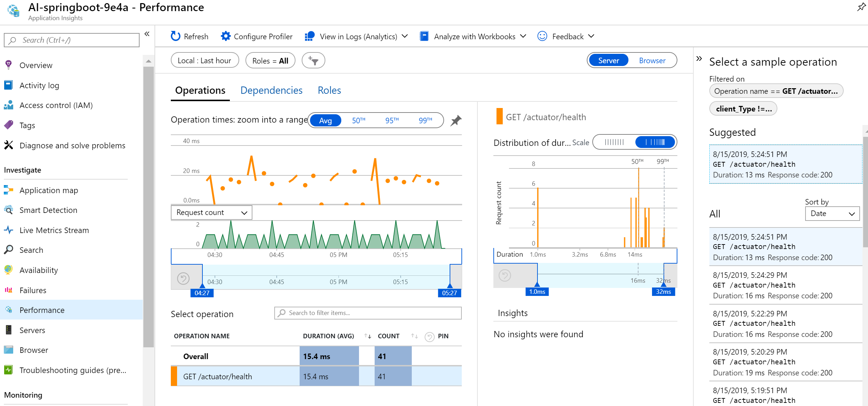Viewport: 868px width, 406px height.
Task: Reset operation times chart range
Action: tap(183, 278)
